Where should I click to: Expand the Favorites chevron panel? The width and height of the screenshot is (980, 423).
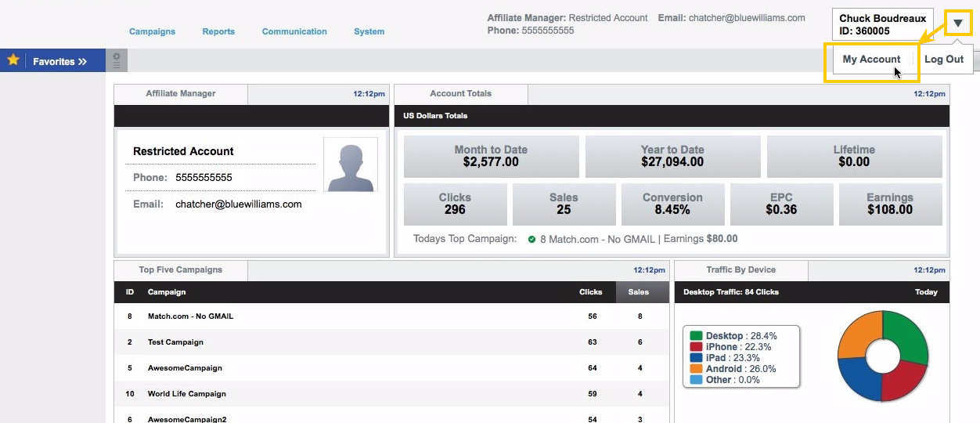click(82, 61)
